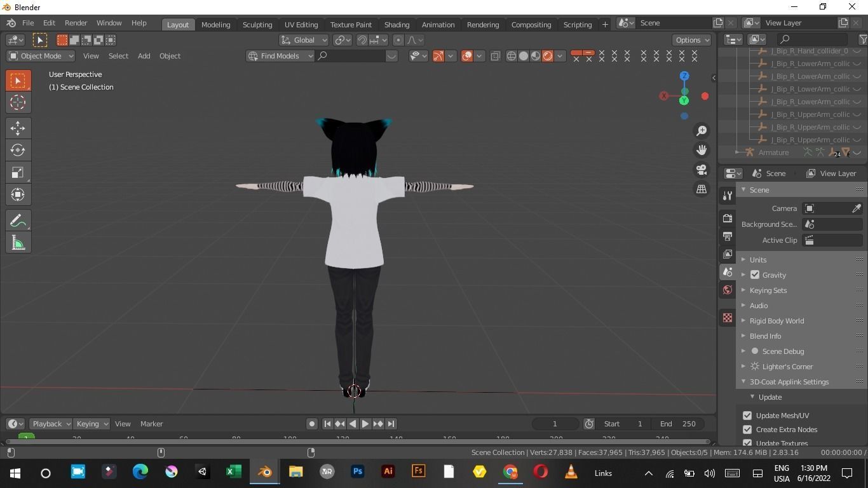868x488 pixels.
Task: Open the Render menu
Action: pos(76,22)
